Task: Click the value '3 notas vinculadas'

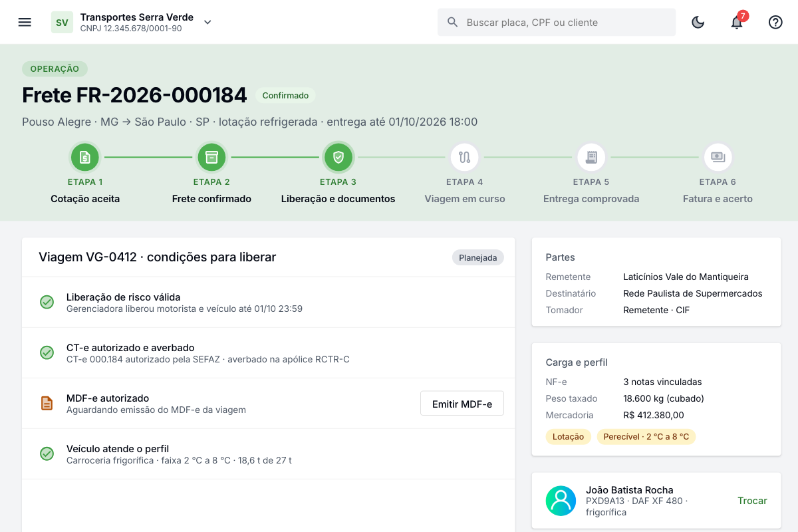Action: click(662, 382)
